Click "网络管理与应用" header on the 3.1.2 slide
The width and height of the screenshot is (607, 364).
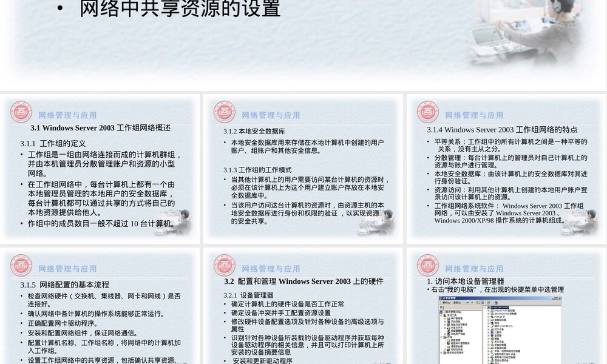click(x=271, y=115)
